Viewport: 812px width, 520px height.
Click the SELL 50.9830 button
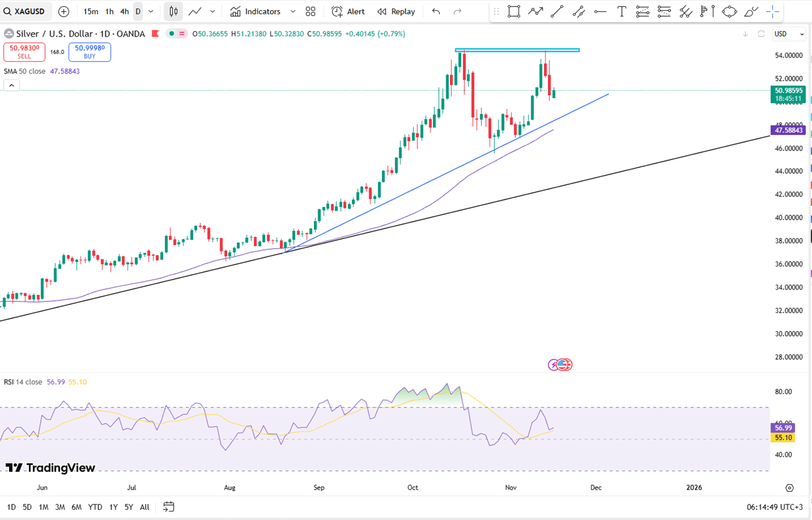click(x=24, y=52)
